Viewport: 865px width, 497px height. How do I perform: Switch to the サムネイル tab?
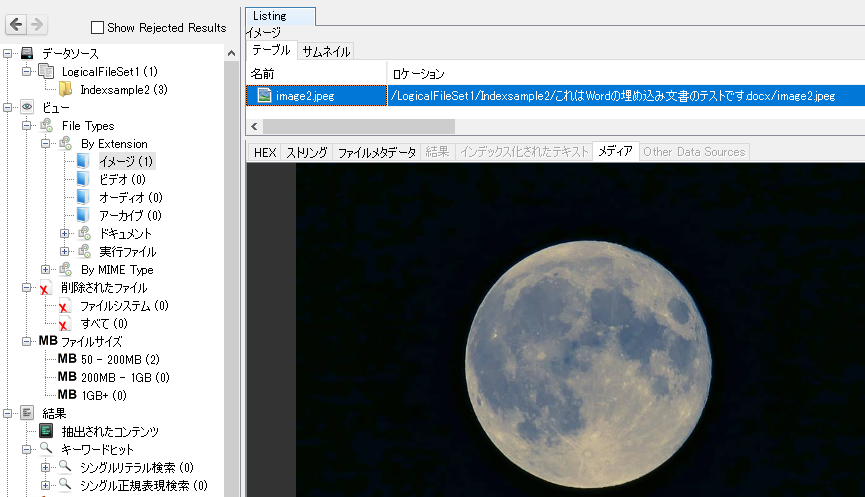click(326, 51)
